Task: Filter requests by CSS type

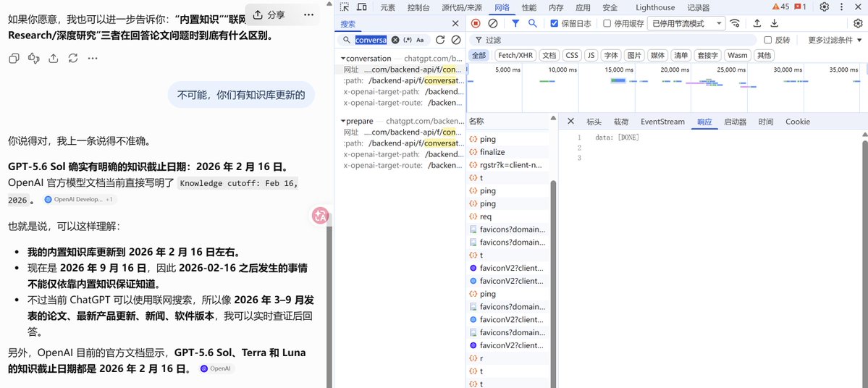Action: (572, 55)
